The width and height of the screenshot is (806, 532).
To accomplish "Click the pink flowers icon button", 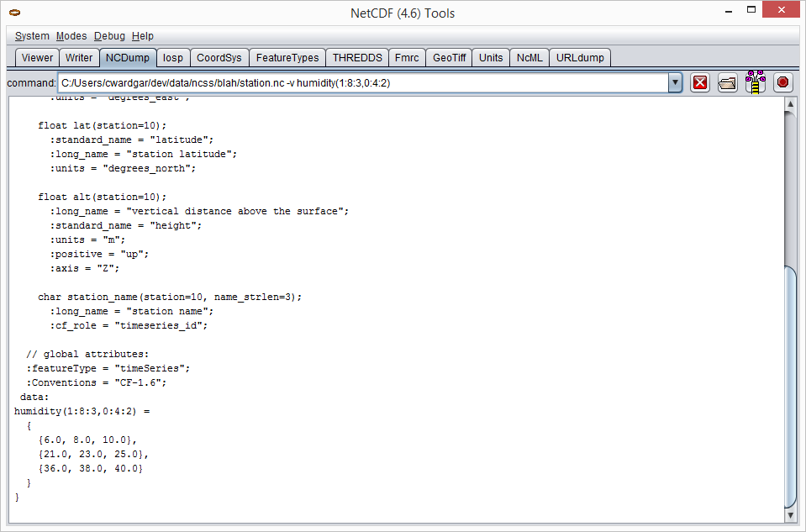I will [x=756, y=82].
